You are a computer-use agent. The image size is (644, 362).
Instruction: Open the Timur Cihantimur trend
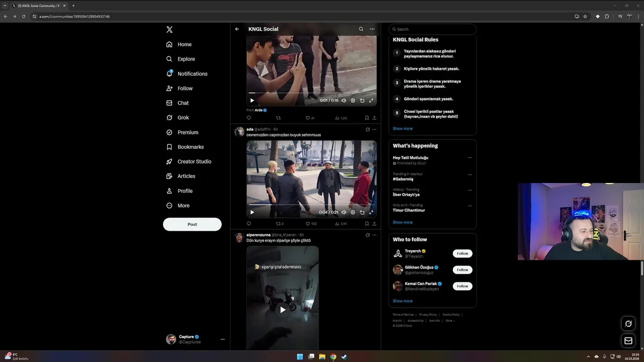pyautogui.click(x=409, y=210)
